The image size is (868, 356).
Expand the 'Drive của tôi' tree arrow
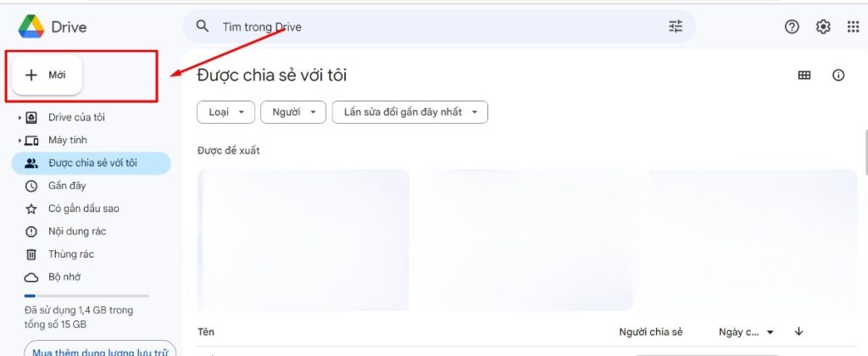pos(20,117)
